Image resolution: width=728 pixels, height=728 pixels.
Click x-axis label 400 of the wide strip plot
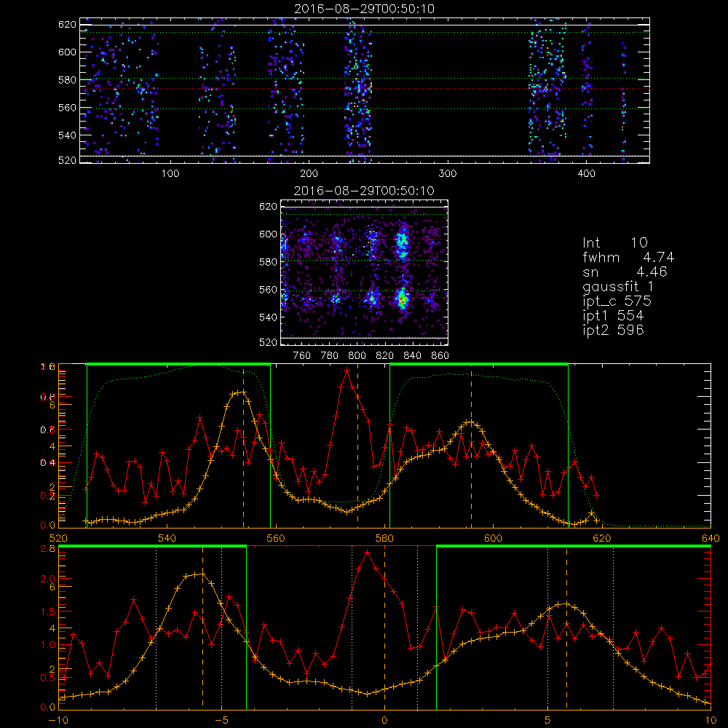coord(586,174)
